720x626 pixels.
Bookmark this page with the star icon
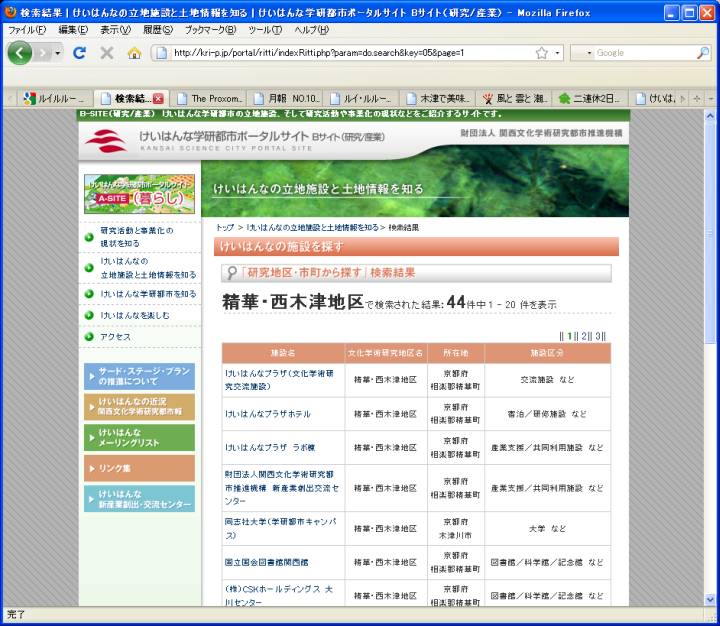coord(541,53)
